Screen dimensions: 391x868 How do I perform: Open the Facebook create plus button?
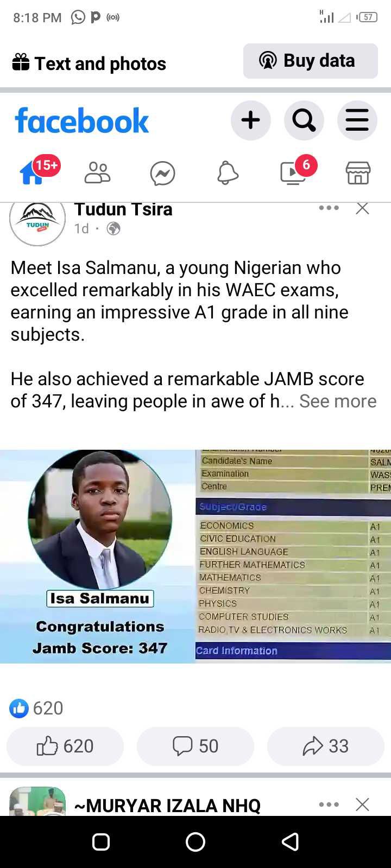[250, 120]
